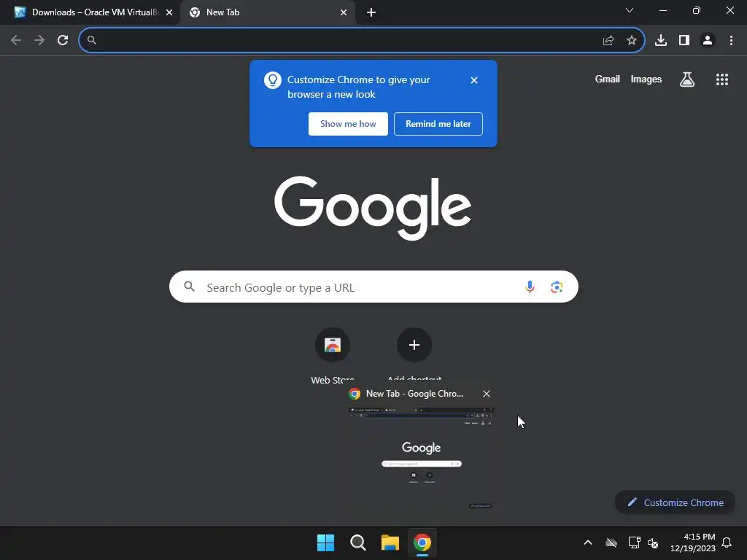Open the Chrome profile avatar
747x560 pixels.
[708, 40]
